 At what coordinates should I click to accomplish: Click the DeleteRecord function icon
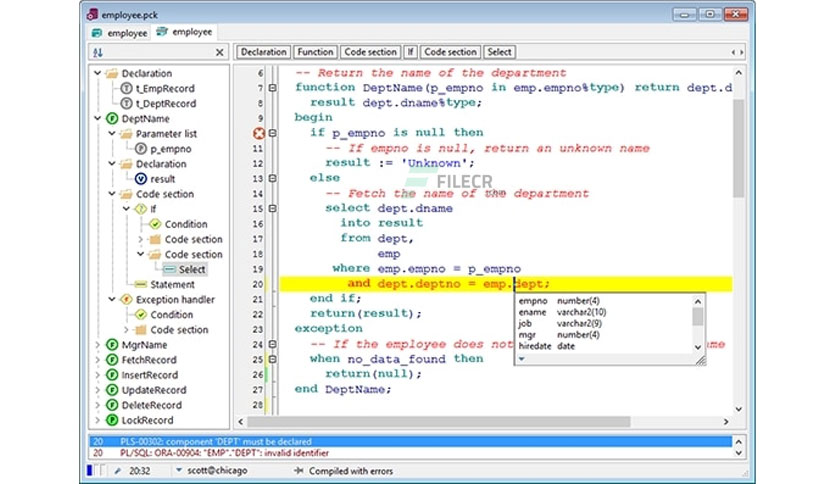112,405
